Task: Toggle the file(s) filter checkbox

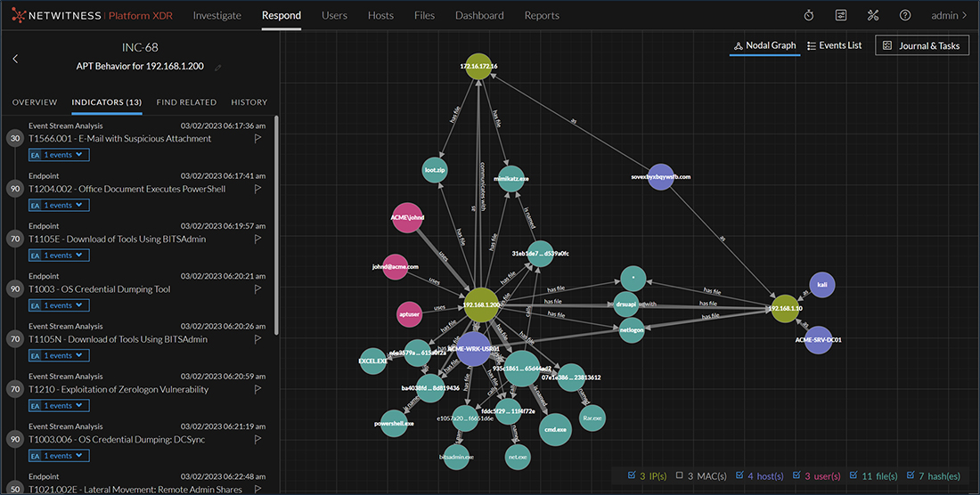Action: (853, 475)
